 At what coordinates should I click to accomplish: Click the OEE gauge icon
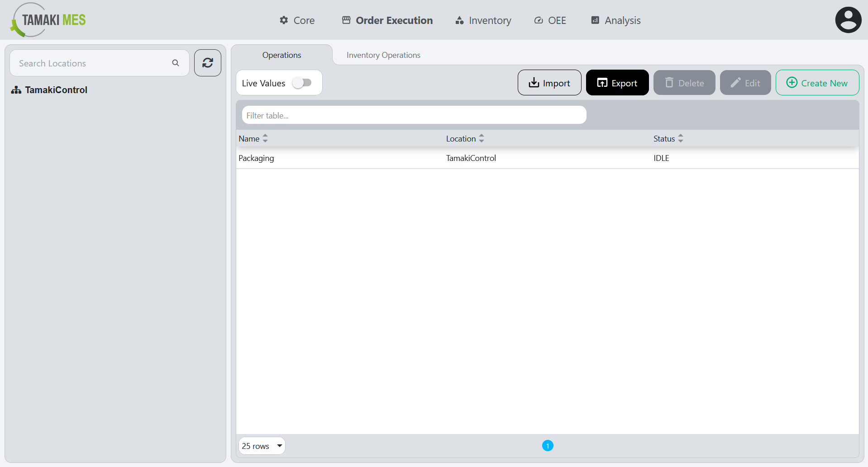(538, 20)
